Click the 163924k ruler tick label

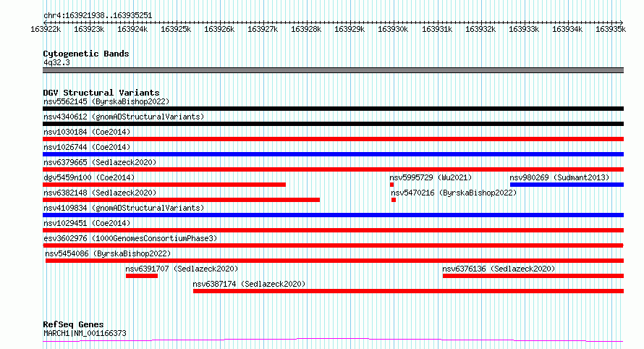click(132, 30)
